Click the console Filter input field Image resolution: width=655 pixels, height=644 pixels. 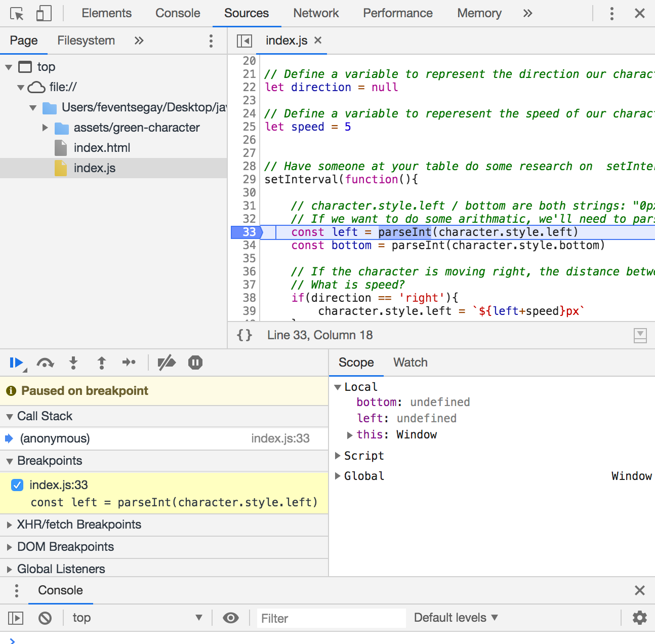[x=331, y=618]
